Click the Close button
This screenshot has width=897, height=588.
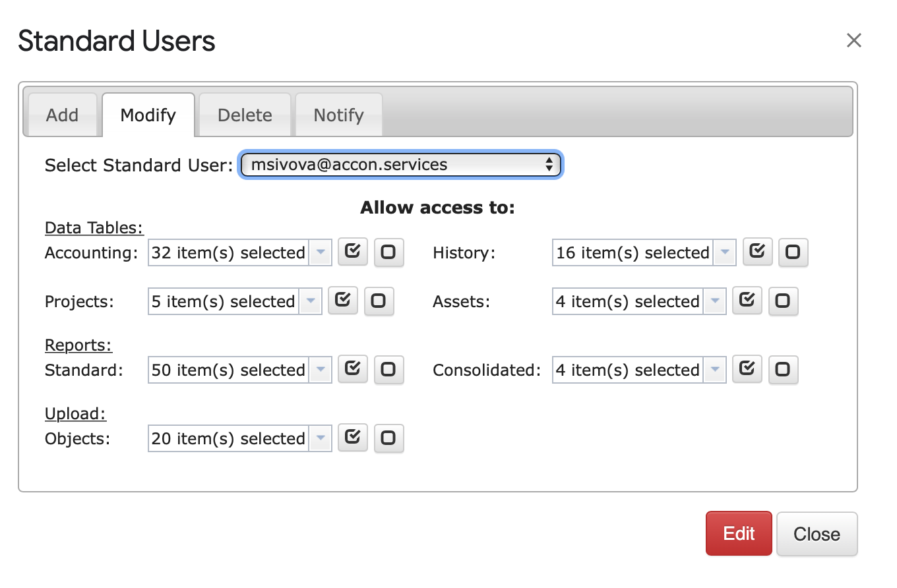817,534
